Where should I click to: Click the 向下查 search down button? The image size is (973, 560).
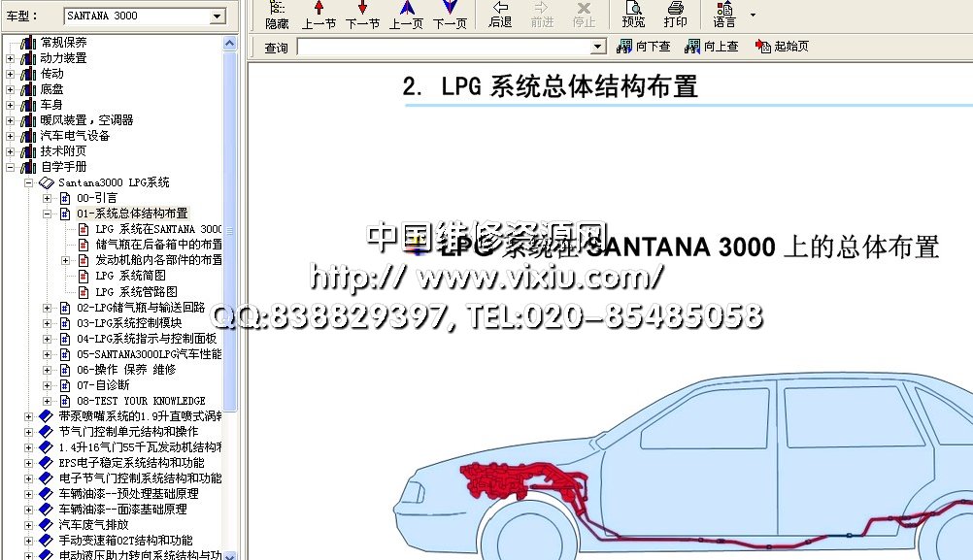pyautogui.click(x=644, y=47)
